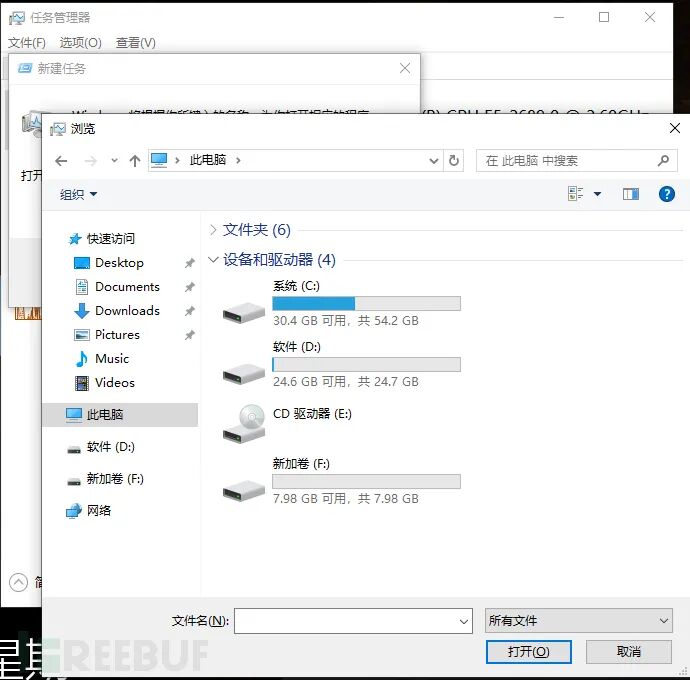Click C: drive usage bar

[x=366, y=303]
